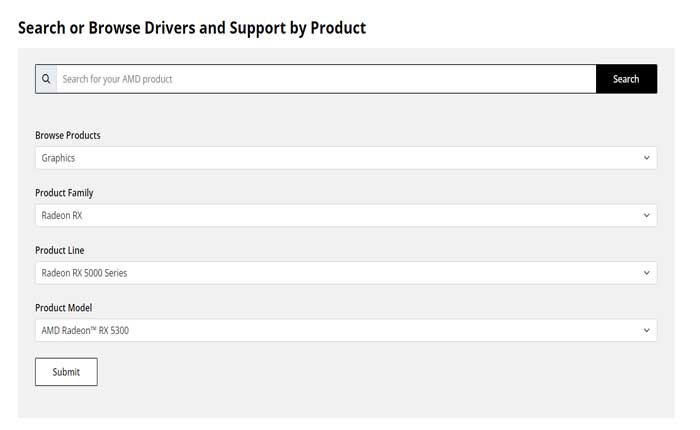The height and width of the screenshot is (430, 700).
Task: Click the Browse Products field label
Action: 68,135
